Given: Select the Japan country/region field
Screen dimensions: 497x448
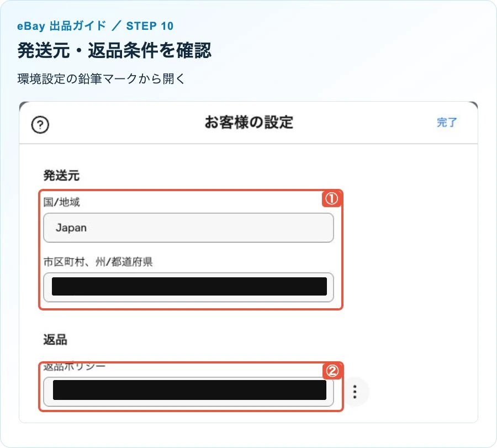Looking at the screenshot, I should (x=188, y=228).
